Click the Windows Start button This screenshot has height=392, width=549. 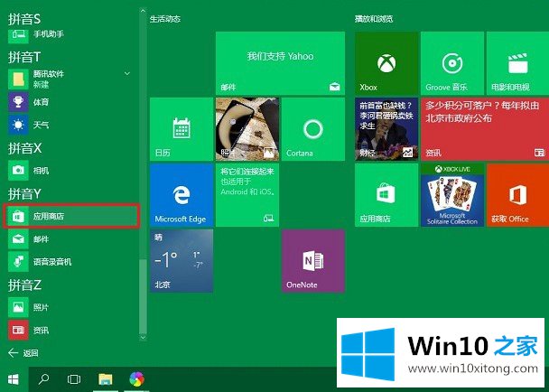(14, 379)
